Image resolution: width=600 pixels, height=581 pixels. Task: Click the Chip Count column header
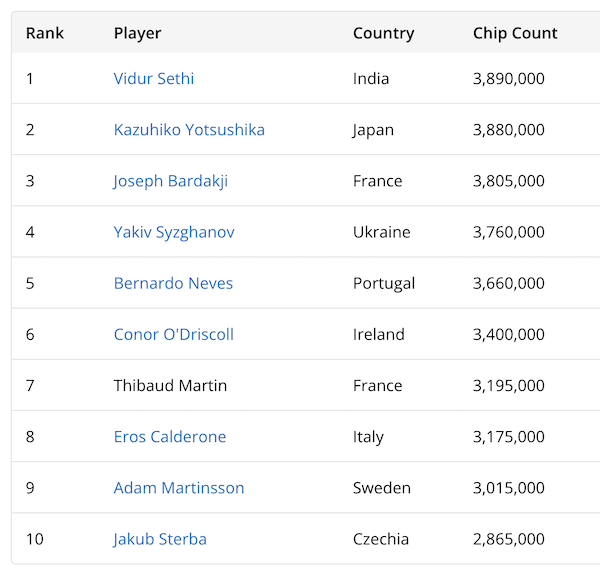(515, 33)
